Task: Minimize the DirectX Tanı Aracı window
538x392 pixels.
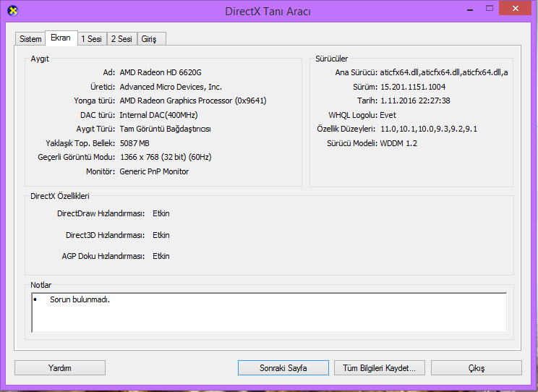Action: [470, 9]
